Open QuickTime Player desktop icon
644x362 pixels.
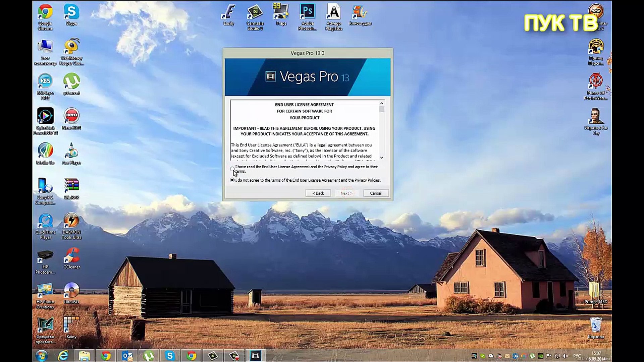[45, 226]
